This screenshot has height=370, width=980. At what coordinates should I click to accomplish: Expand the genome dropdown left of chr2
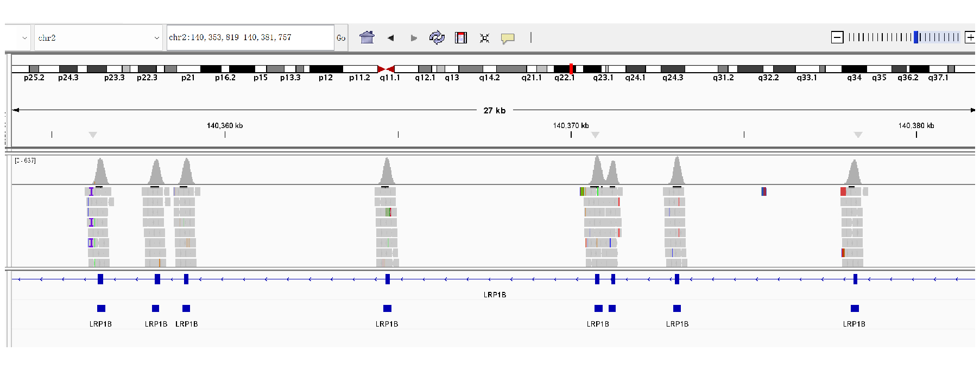coord(24,38)
